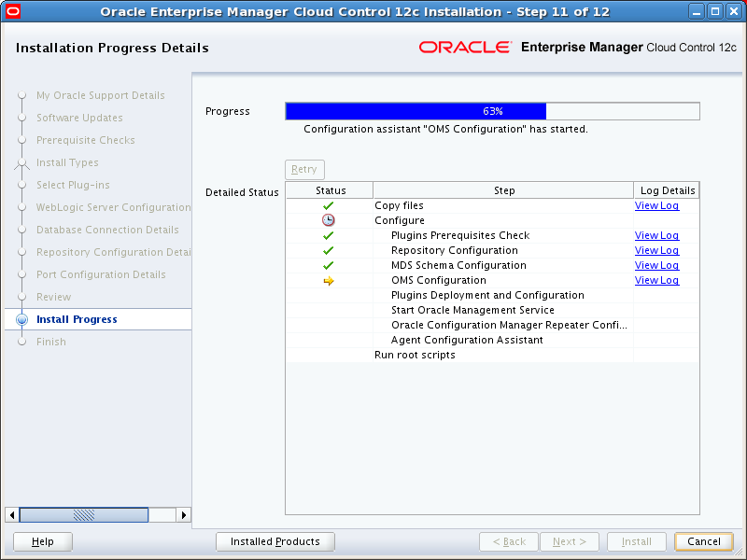Select WebLogic Server Configuration step
This screenshot has width=747, height=560.
114,207
